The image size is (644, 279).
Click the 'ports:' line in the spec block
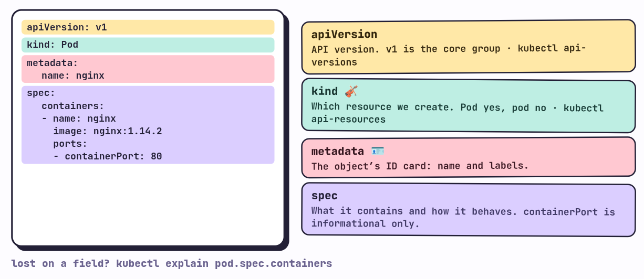pyautogui.click(x=70, y=144)
